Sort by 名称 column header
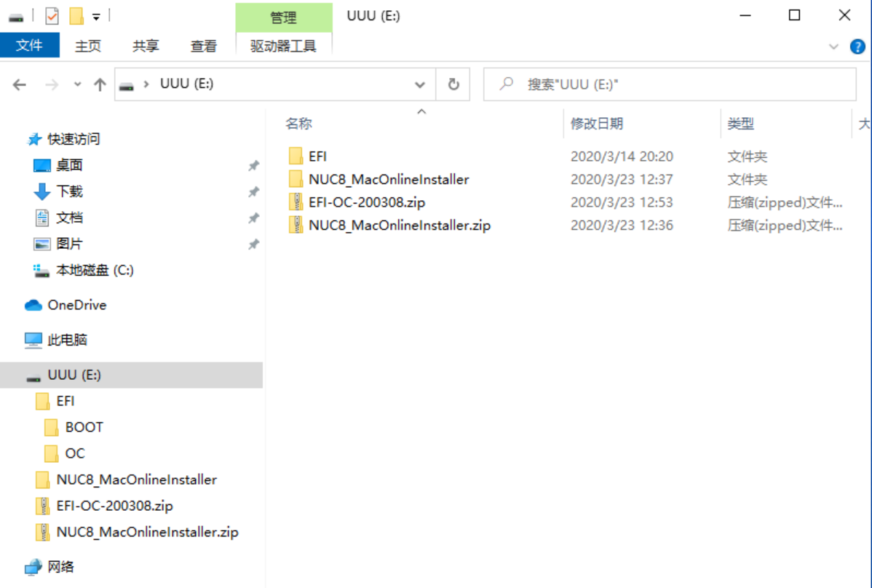The height and width of the screenshot is (588, 872). click(298, 124)
